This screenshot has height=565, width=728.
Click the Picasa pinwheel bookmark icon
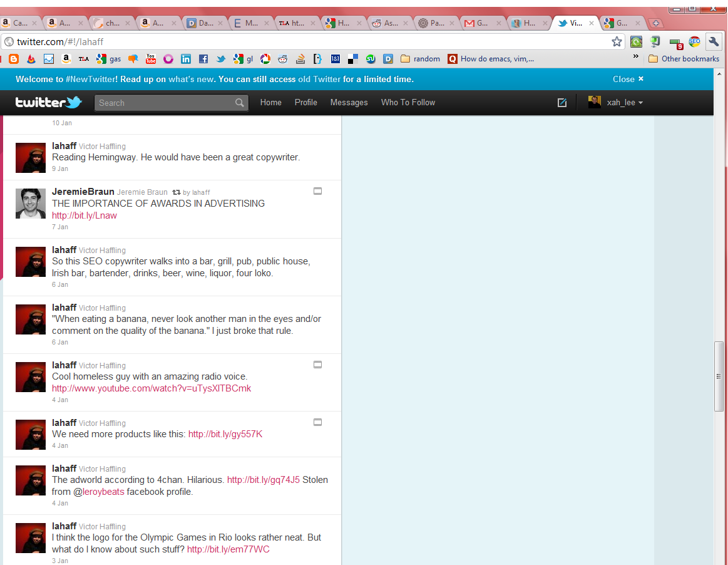click(265, 59)
